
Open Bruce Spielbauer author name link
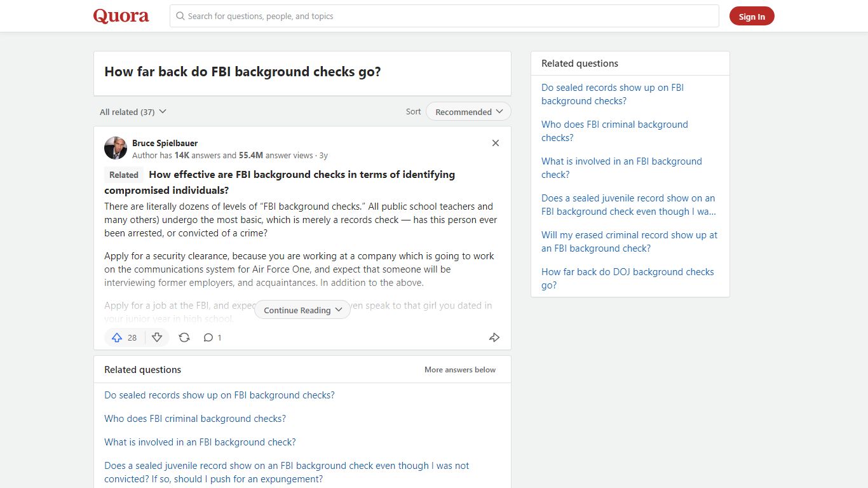coord(165,143)
